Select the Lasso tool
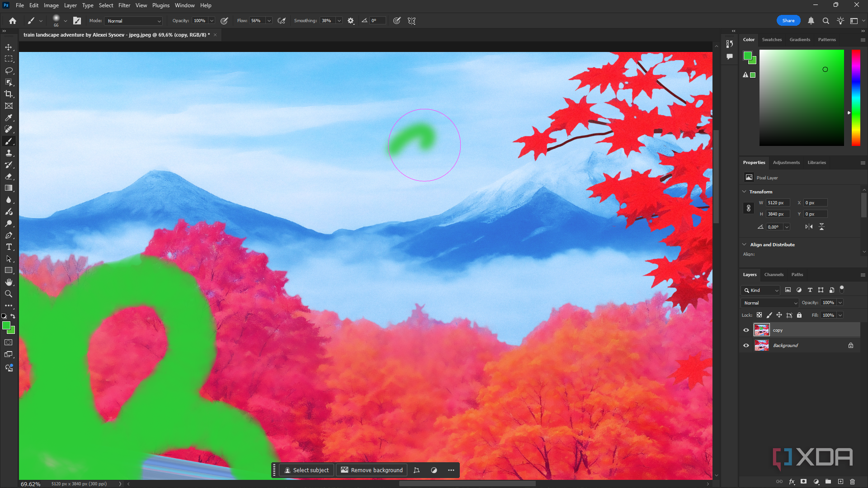The image size is (868, 488). [9, 71]
